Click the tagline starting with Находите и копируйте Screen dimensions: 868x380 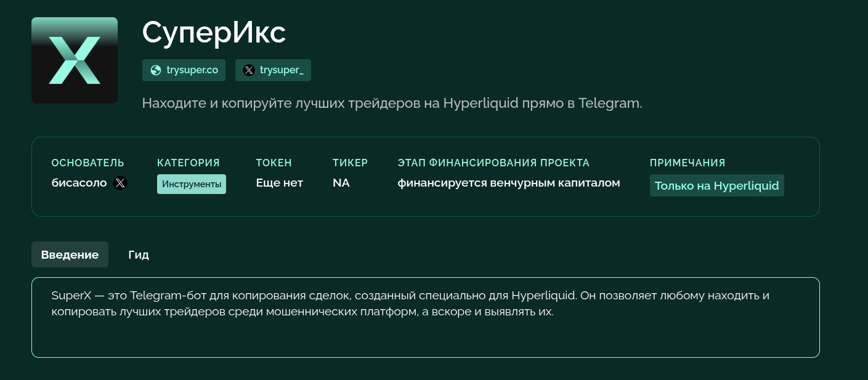point(392,103)
